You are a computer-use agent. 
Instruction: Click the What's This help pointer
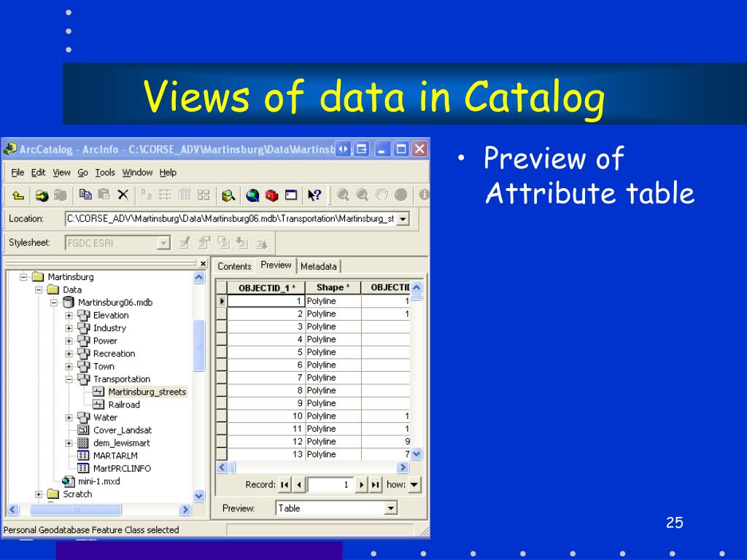click(x=314, y=195)
